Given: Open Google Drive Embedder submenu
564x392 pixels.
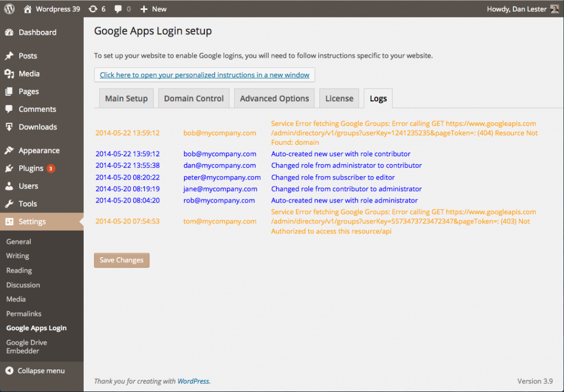Looking at the screenshot, I should pyautogui.click(x=26, y=347).
